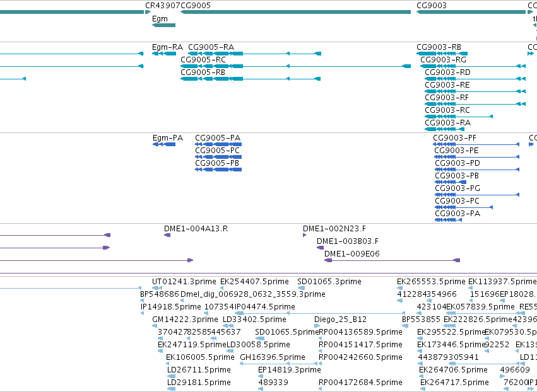
Task: Select protein CG9005-PA
Action: [x=218, y=138]
